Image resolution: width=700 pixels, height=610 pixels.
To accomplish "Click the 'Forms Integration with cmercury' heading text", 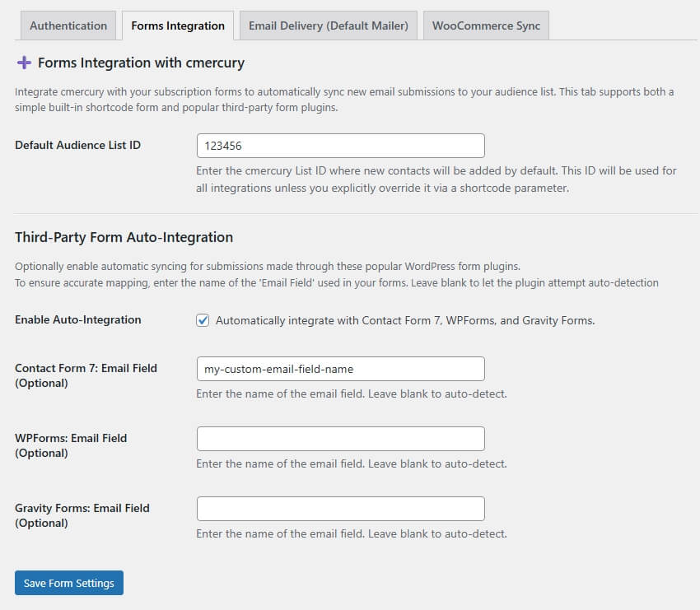I will pos(141,63).
